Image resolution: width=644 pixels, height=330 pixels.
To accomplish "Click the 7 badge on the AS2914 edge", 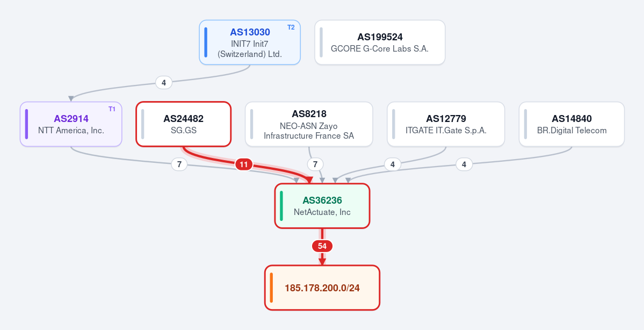I will click(179, 164).
